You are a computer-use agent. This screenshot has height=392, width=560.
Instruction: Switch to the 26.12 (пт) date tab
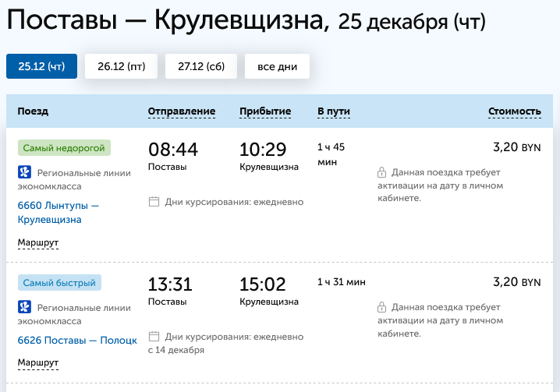pyautogui.click(x=121, y=66)
